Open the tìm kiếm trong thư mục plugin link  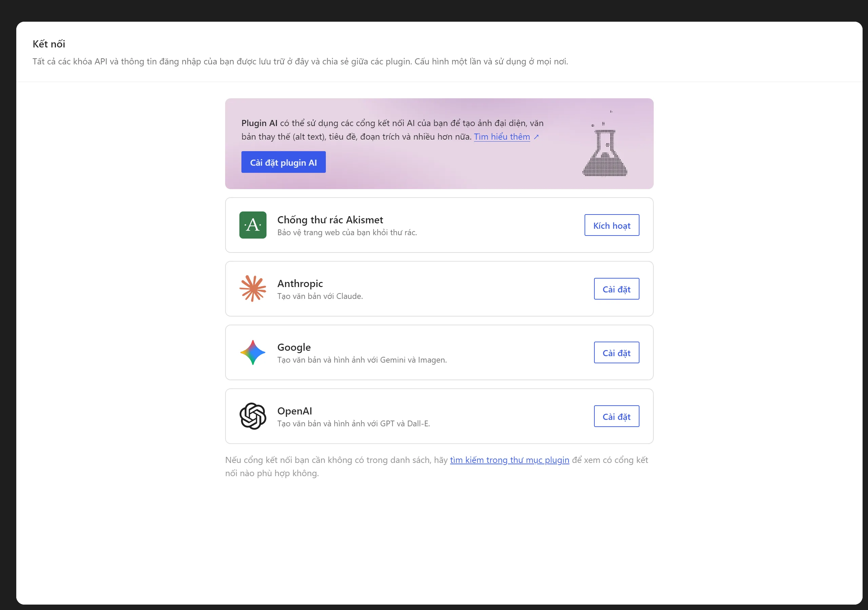coord(509,460)
